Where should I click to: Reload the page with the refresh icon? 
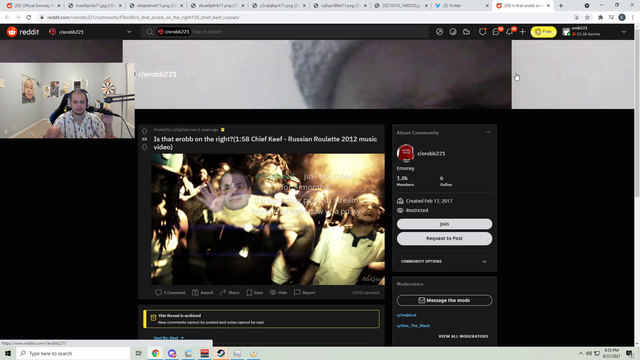pos(29,18)
